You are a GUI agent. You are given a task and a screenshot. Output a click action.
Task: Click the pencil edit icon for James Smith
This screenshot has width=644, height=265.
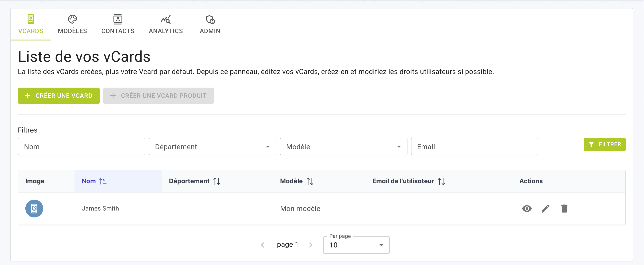coord(545,208)
